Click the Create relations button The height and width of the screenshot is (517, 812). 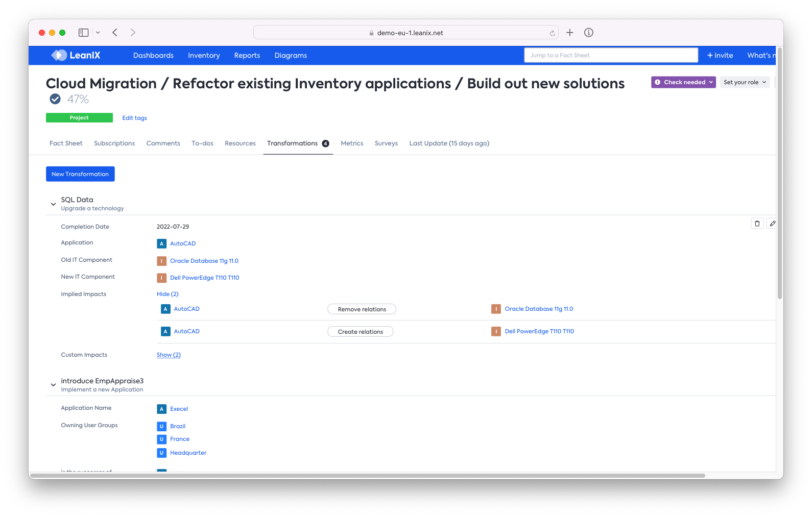pyautogui.click(x=360, y=332)
